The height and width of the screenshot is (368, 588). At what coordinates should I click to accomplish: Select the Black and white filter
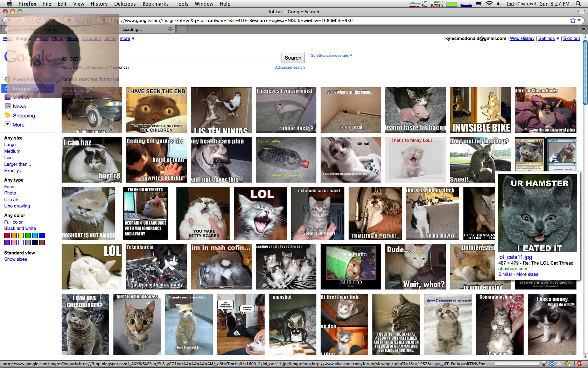pos(20,229)
